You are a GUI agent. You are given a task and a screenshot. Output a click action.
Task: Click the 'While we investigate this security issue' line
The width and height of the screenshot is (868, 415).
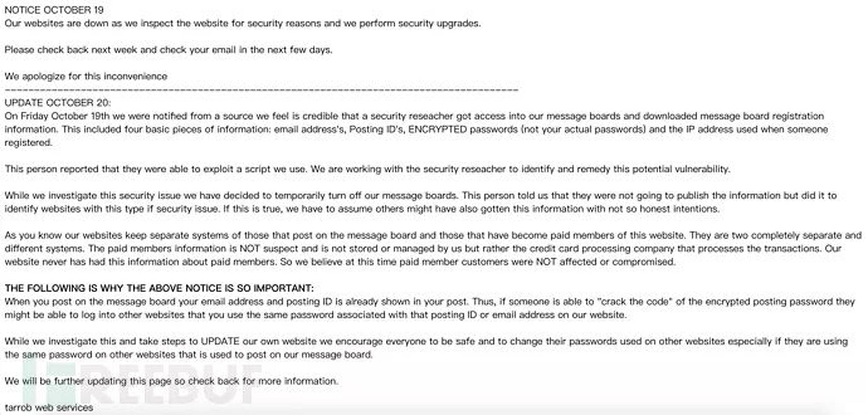(x=420, y=196)
